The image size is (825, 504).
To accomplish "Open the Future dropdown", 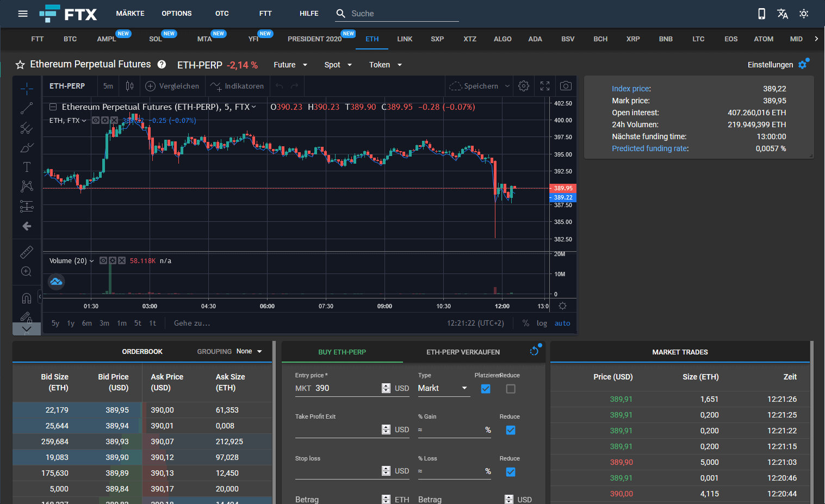I will click(290, 65).
